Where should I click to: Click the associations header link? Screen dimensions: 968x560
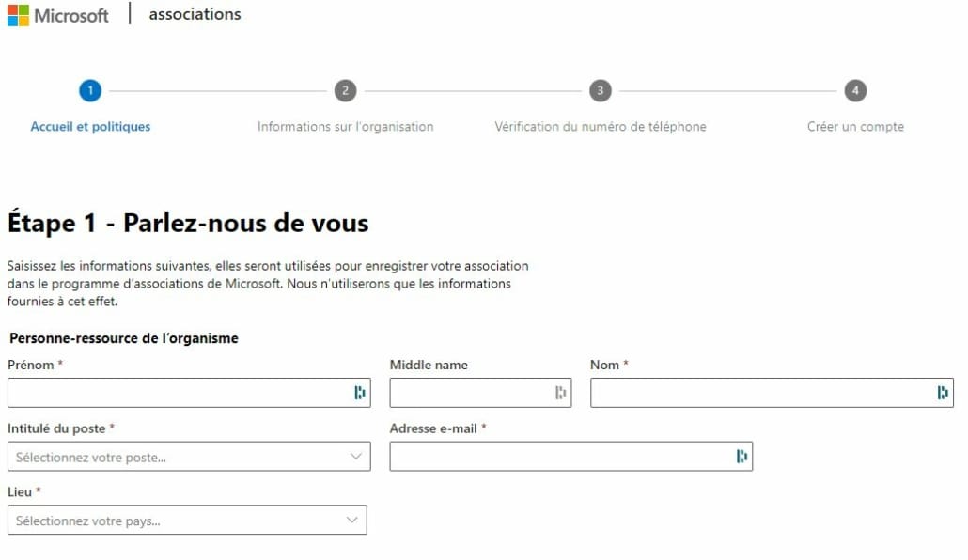click(195, 14)
